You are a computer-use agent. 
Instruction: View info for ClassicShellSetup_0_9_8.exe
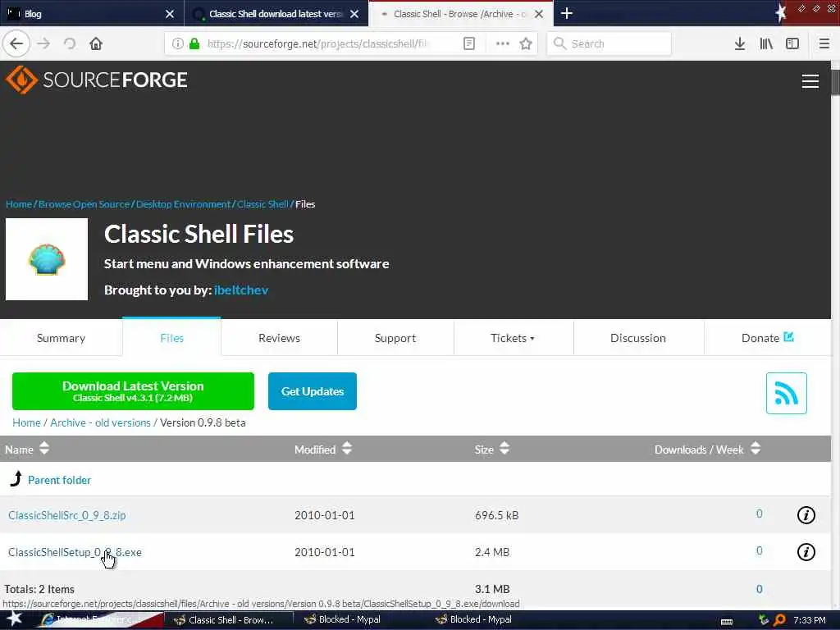pyautogui.click(x=806, y=552)
